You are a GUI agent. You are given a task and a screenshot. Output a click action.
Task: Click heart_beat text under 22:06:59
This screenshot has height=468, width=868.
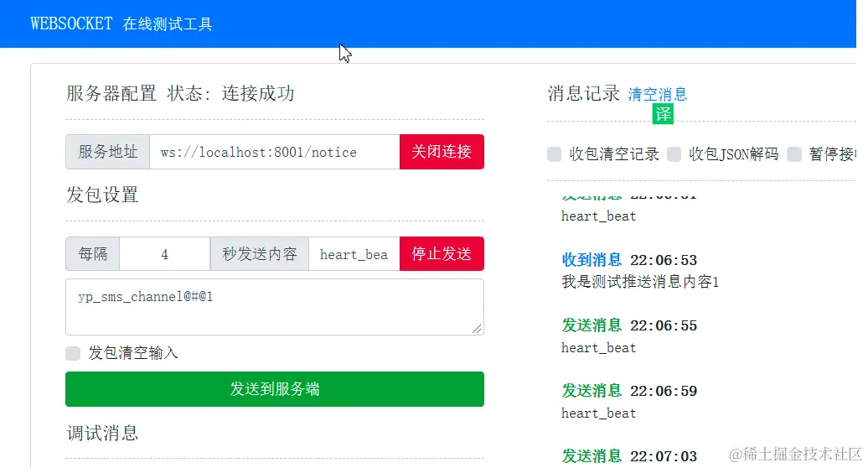pyautogui.click(x=598, y=413)
